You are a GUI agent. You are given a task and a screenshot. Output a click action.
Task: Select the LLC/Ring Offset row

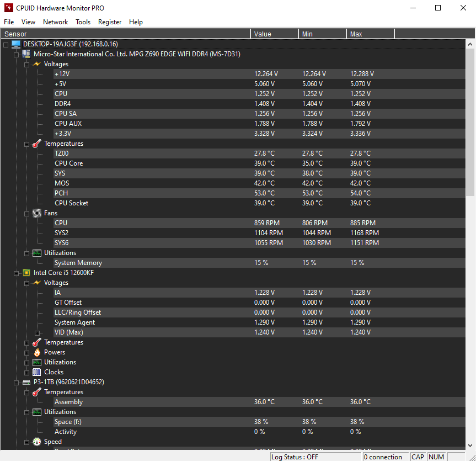tap(259, 312)
